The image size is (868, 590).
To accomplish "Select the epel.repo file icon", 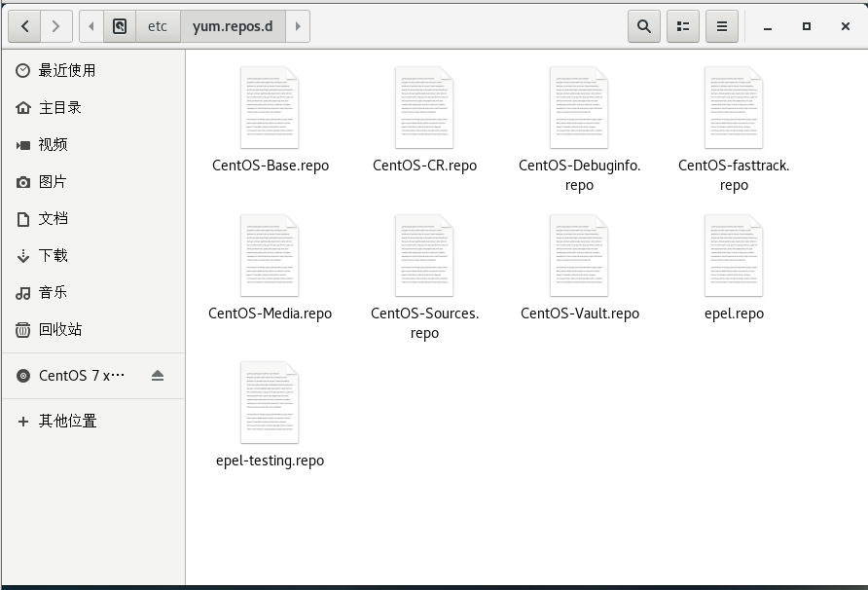I will coord(734,255).
